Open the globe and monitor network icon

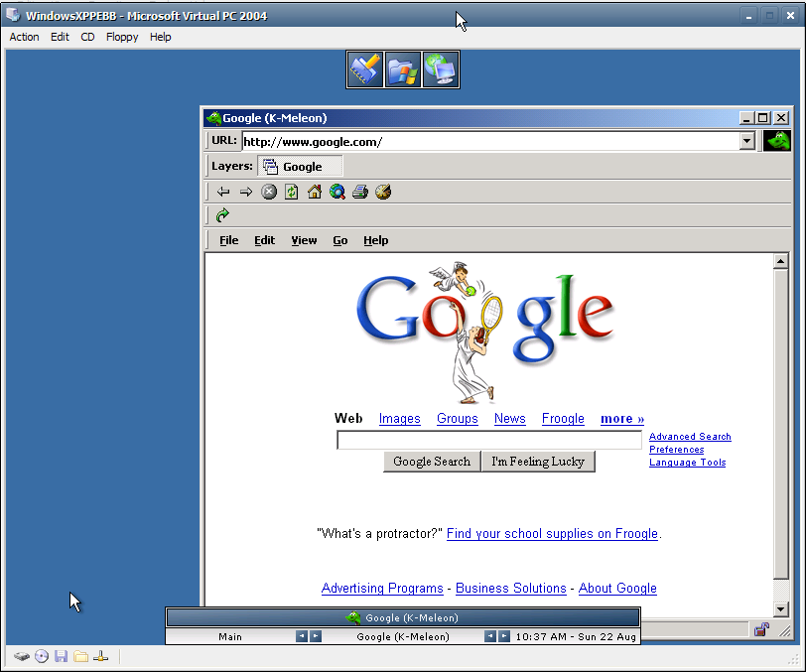(441, 69)
